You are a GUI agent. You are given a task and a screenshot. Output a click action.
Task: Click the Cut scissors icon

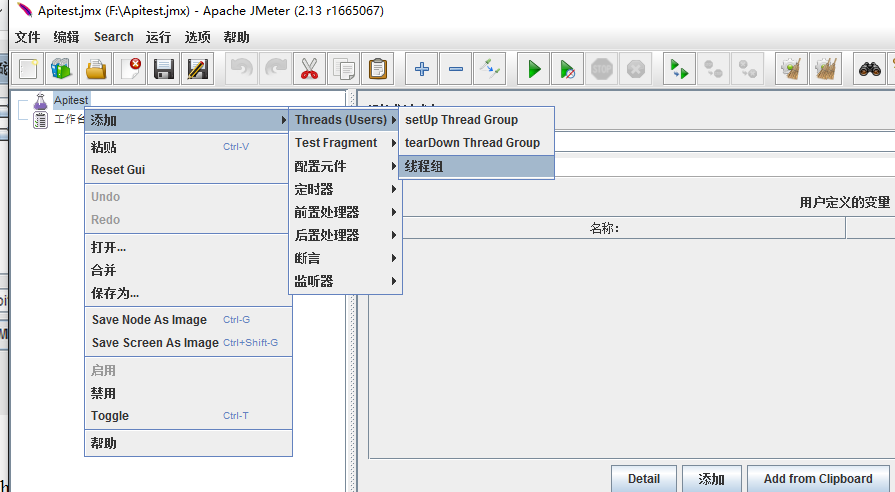pos(309,69)
